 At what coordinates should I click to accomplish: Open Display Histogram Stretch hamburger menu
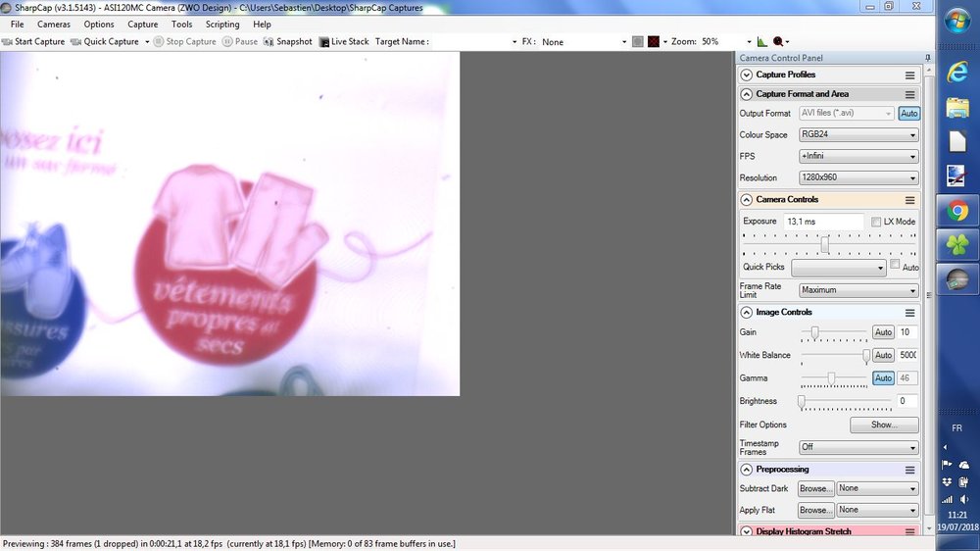pyautogui.click(x=910, y=531)
